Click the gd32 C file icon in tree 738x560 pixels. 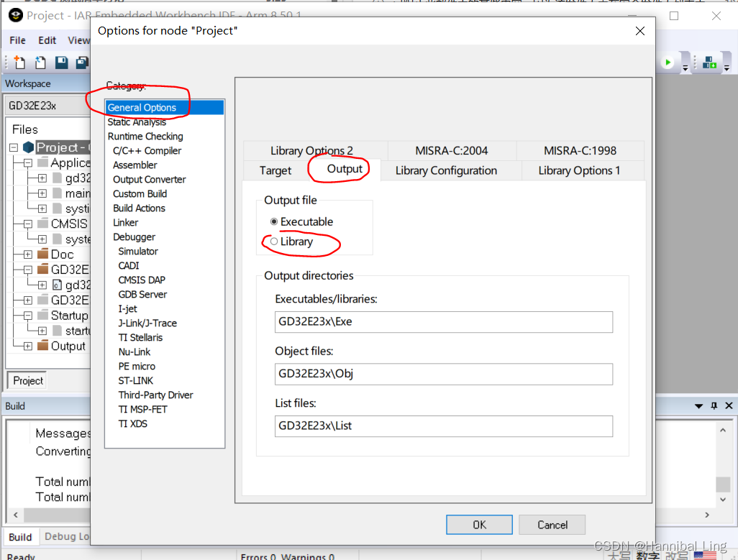[57, 285]
